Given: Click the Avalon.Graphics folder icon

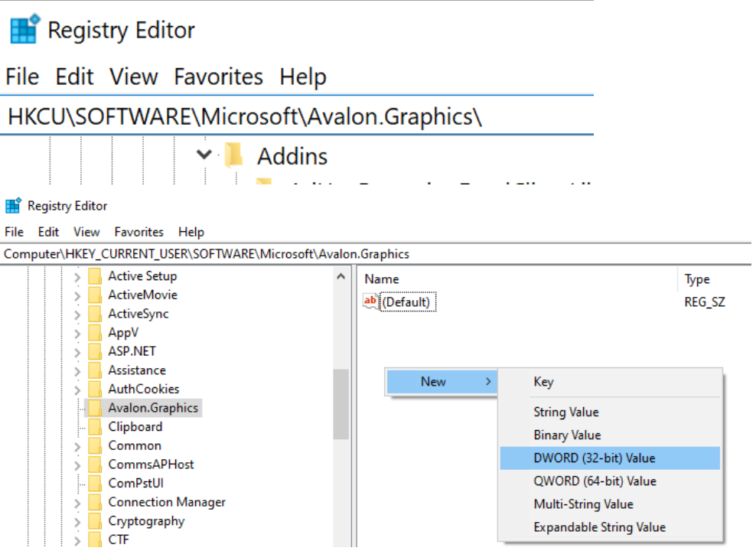Looking at the screenshot, I should (x=95, y=409).
